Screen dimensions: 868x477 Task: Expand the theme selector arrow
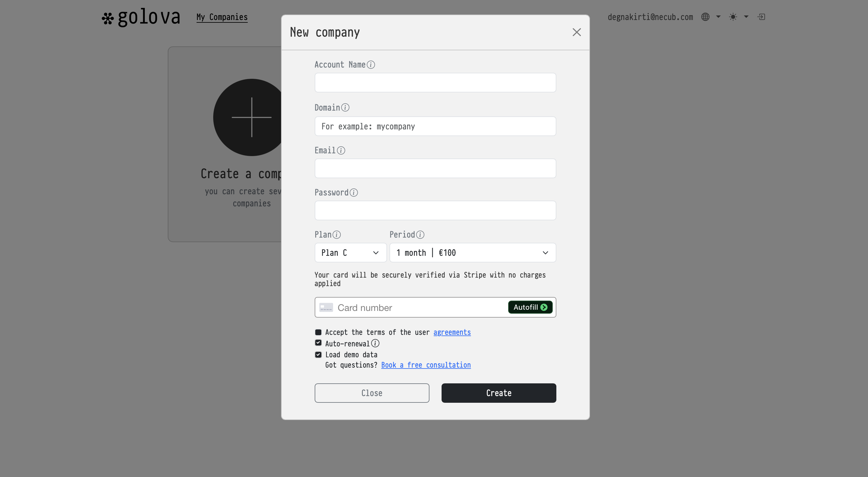(746, 17)
